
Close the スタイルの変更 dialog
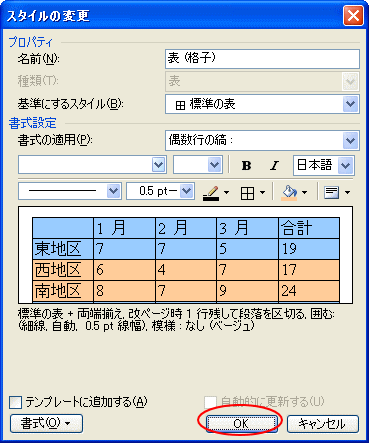(x=353, y=15)
